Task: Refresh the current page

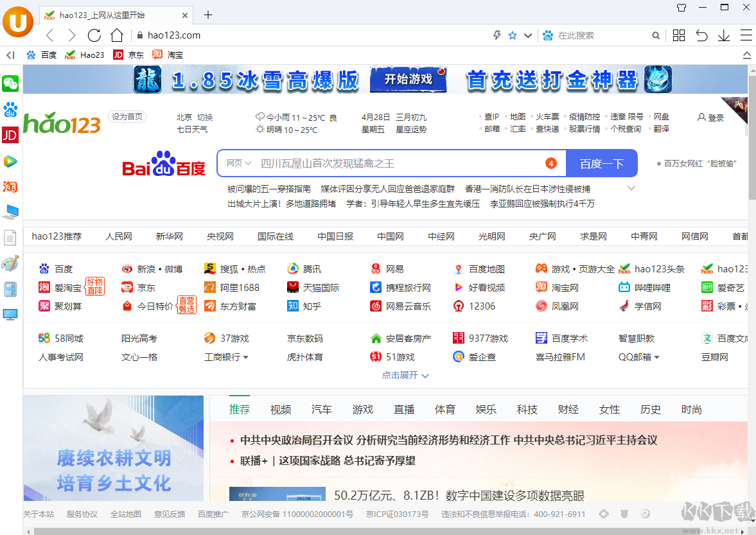Action: point(94,35)
